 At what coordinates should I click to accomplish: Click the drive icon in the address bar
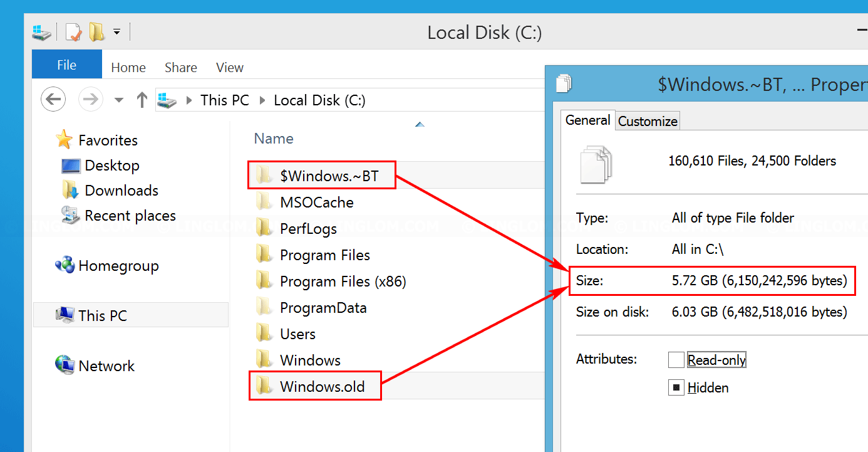tap(167, 100)
